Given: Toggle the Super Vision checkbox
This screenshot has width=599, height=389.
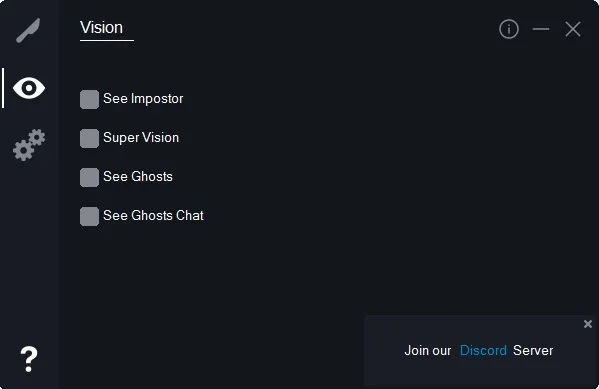Looking at the screenshot, I should coord(89,138).
